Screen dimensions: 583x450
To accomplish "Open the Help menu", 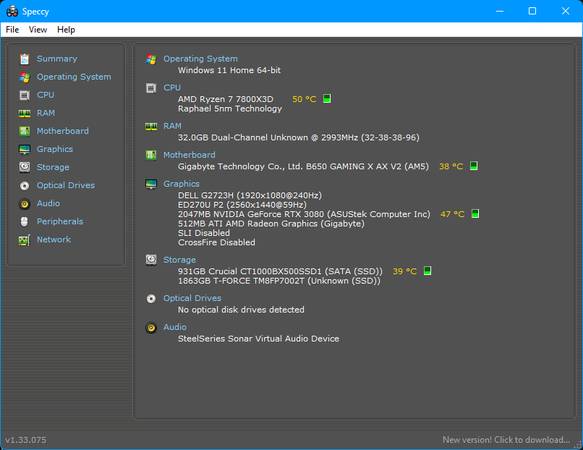I will 66,30.
